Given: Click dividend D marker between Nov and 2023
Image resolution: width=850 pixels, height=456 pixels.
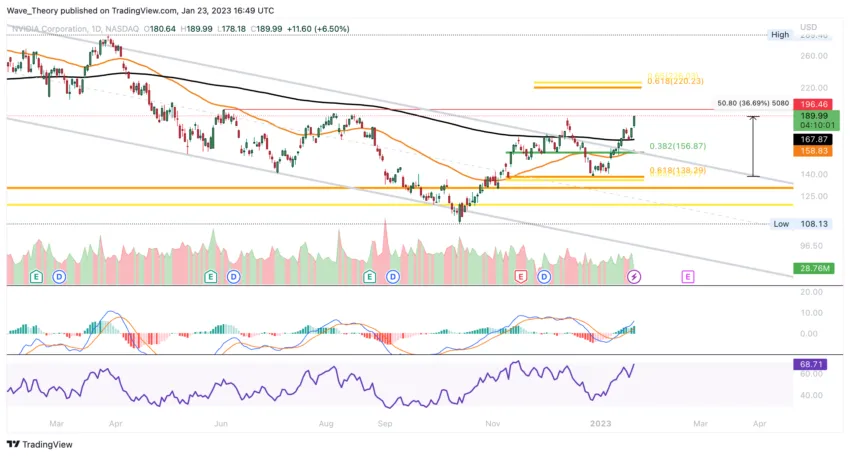Looking at the screenshot, I should tap(544, 277).
